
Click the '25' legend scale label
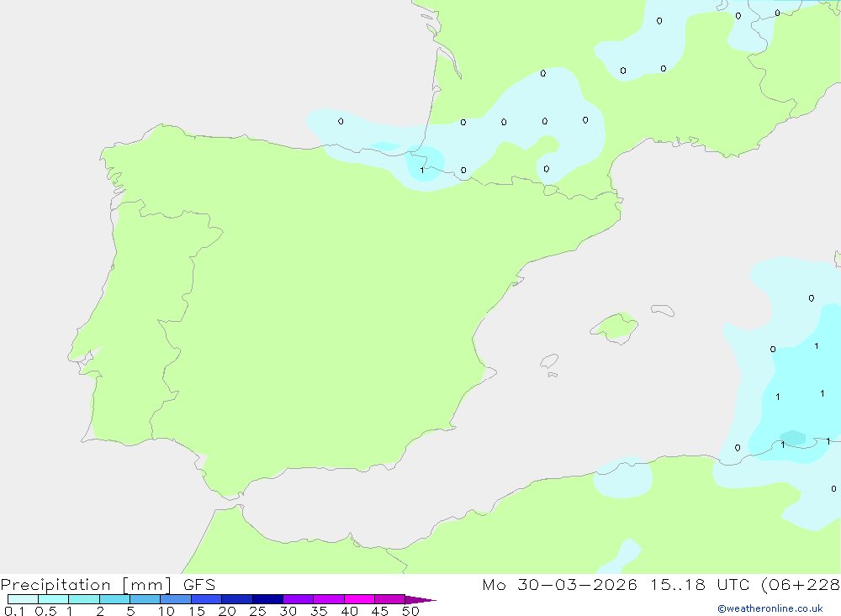tap(257, 611)
